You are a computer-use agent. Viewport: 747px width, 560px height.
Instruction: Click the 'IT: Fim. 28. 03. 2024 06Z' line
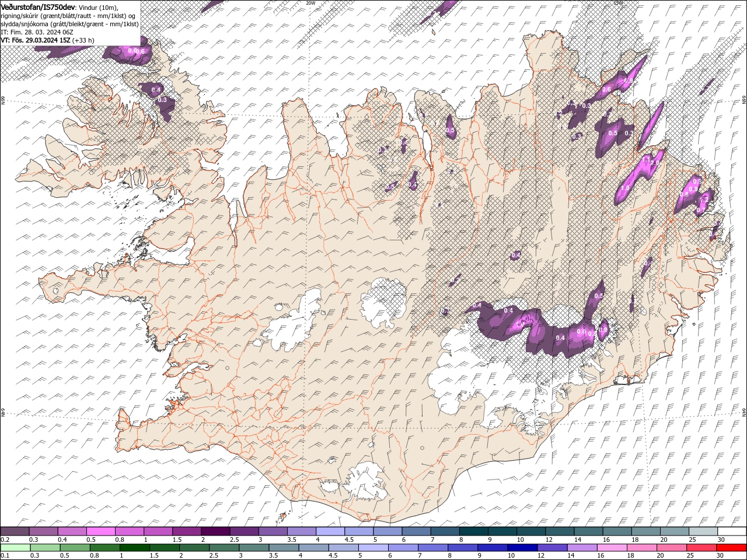(x=37, y=32)
